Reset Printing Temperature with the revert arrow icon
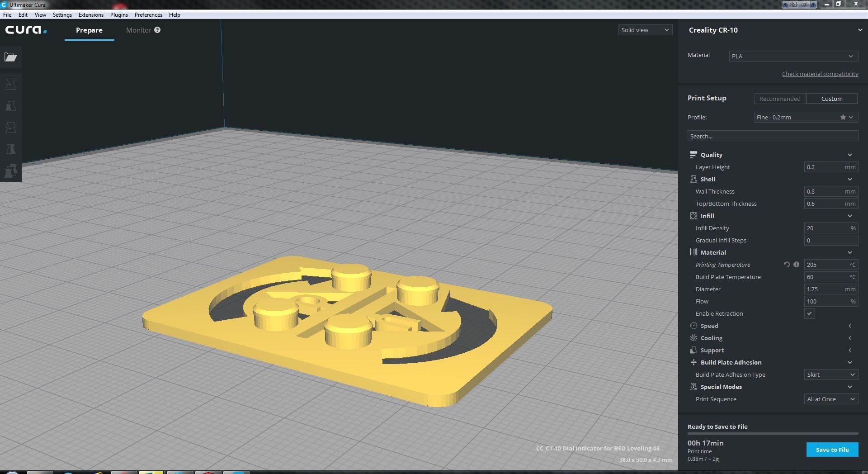This screenshot has height=474, width=868. tap(787, 265)
